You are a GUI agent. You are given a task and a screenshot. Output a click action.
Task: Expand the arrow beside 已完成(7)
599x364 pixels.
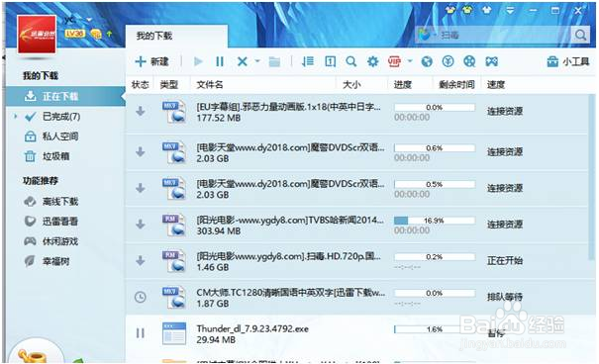tap(16, 116)
